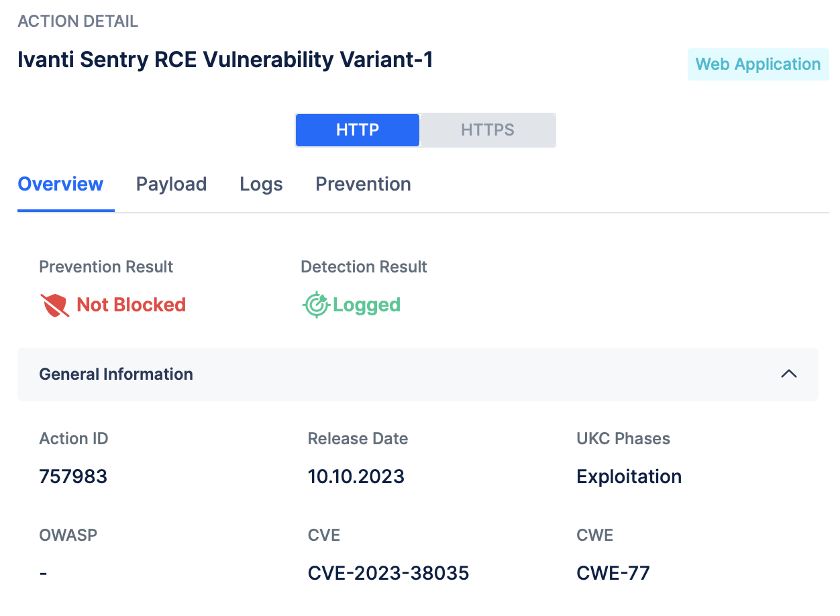Open the Logs tab

pos(261,185)
